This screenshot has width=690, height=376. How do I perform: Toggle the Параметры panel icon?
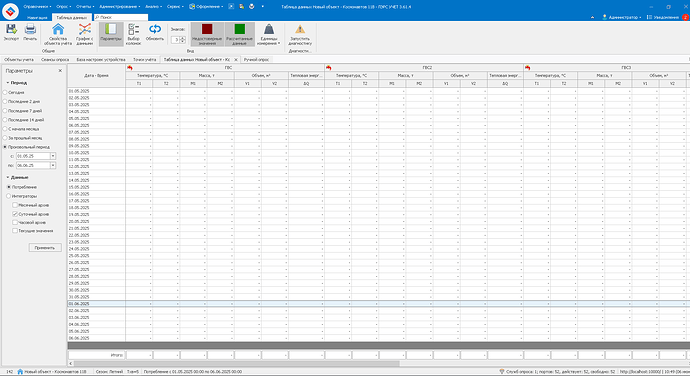coord(110,29)
